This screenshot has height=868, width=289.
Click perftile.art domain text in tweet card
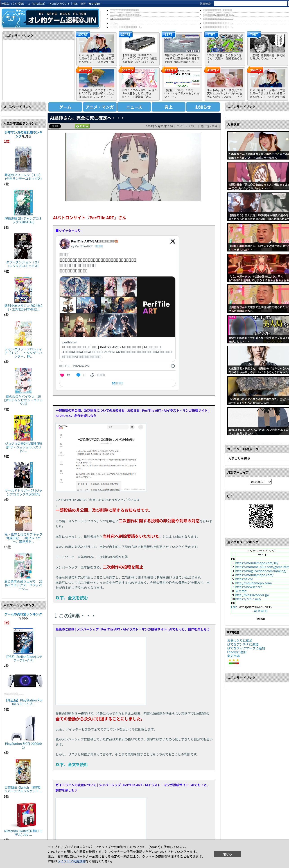pos(70,342)
